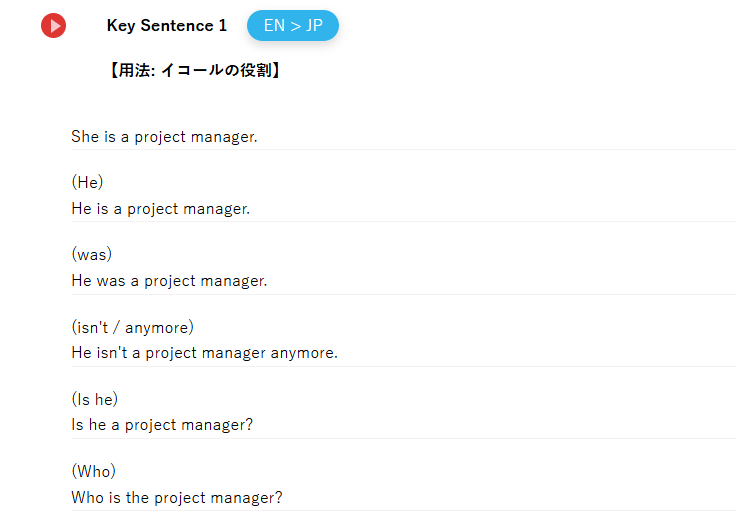The image size is (741, 522).
Task: Select the question "Is he a project manager?"
Action: click(x=162, y=425)
